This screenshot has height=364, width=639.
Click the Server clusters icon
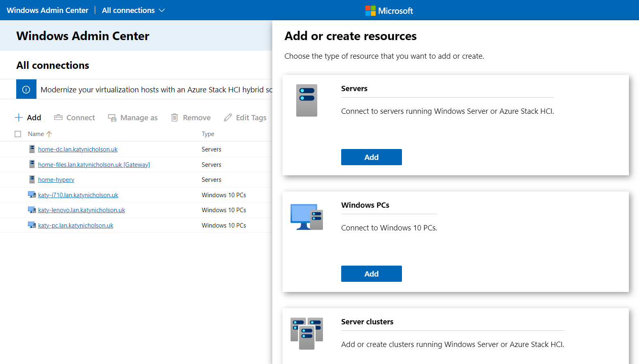coord(307,333)
